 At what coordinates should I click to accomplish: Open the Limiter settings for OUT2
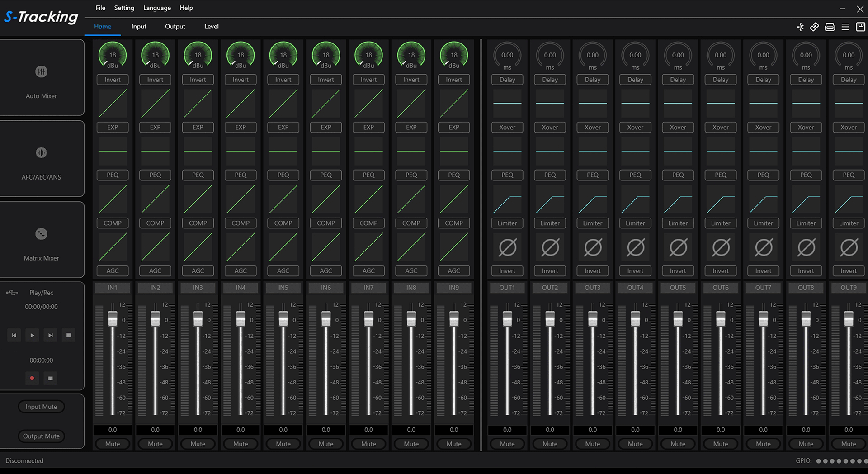[x=550, y=223]
